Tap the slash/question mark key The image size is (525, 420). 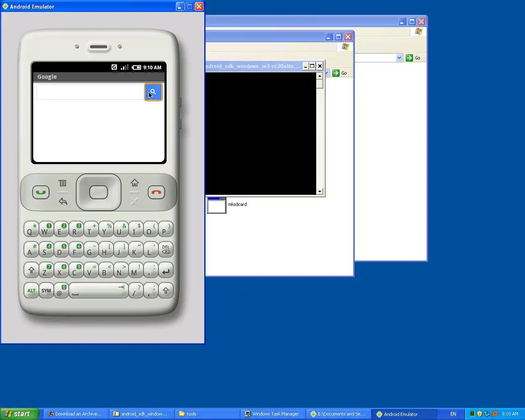(x=136, y=290)
